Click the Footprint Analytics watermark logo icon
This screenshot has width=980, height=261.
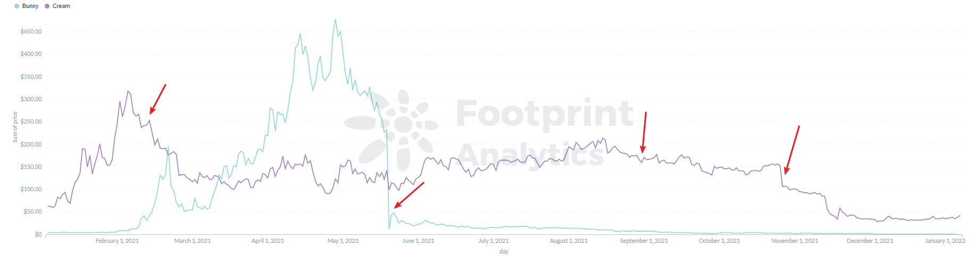click(392, 129)
